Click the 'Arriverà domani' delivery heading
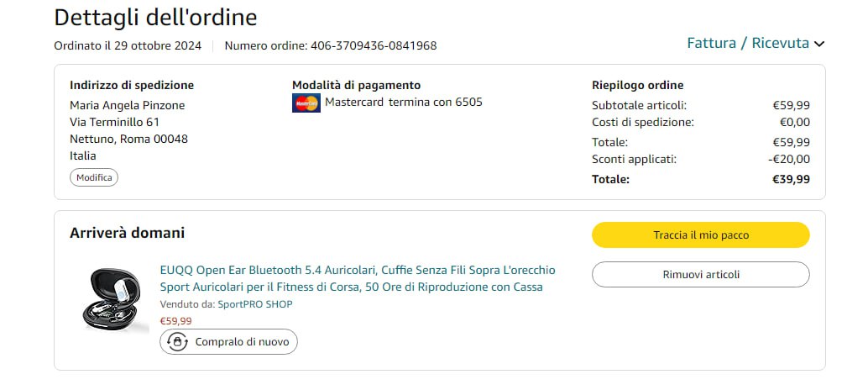868x390 pixels. coord(127,233)
